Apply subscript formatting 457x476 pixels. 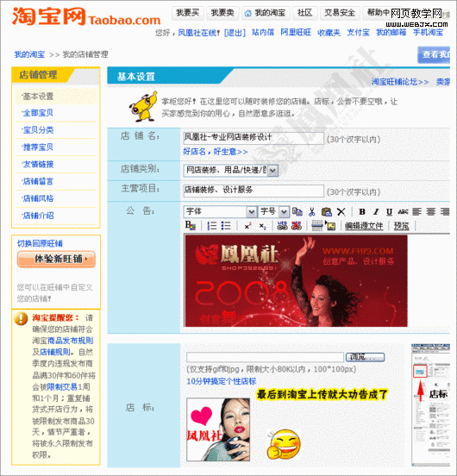pyautogui.click(x=262, y=226)
